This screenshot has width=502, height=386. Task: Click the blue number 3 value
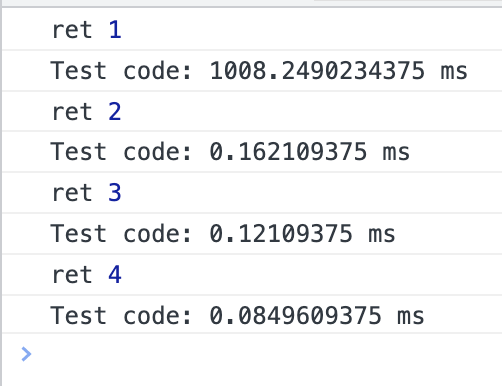pyautogui.click(x=115, y=193)
